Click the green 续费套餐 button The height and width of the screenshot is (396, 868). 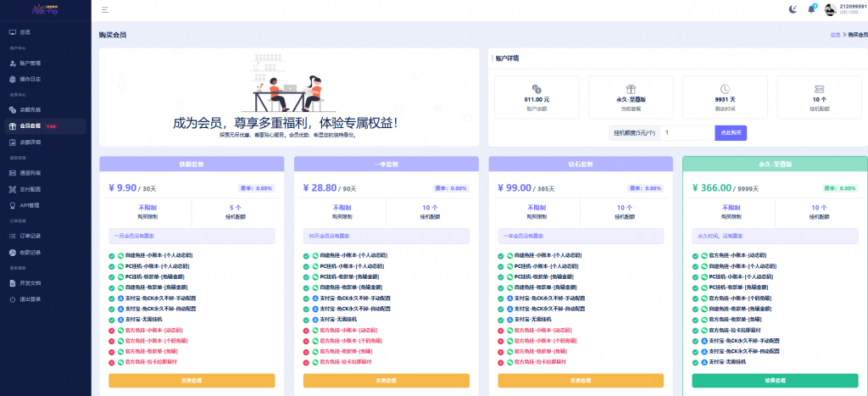pyautogui.click(x=775, y=381)
